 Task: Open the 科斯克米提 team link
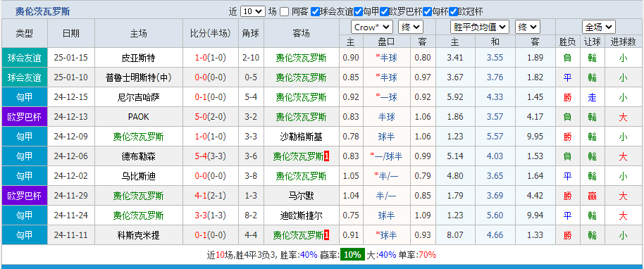click(138, 235)
